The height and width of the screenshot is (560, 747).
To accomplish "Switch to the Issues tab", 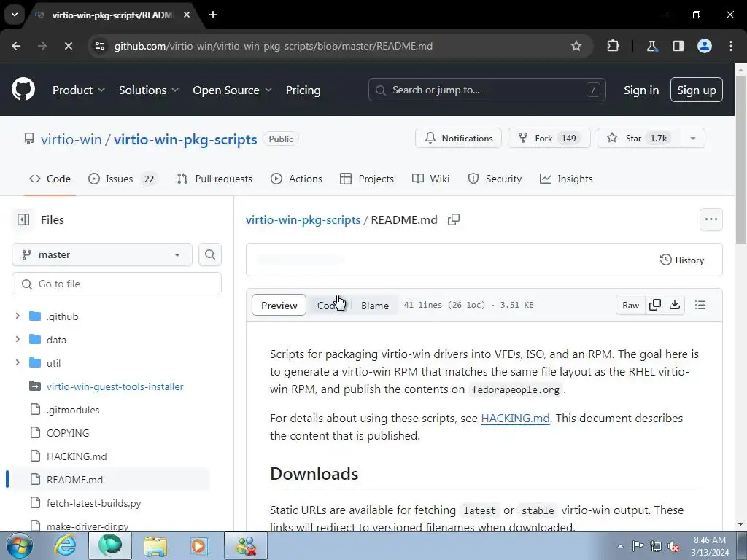I will pyautogui.click(x=122, y=179).
